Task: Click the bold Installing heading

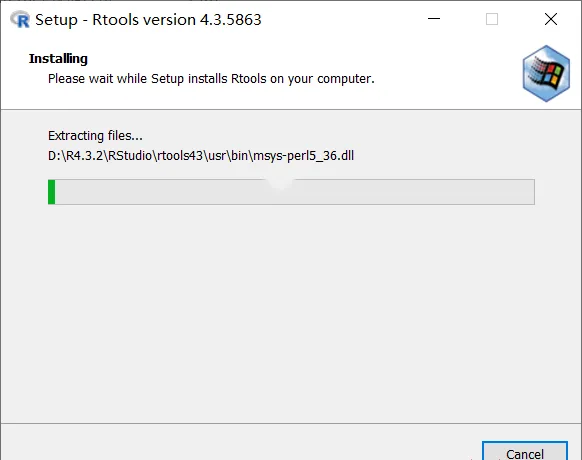Action: [x=58, y=59]
